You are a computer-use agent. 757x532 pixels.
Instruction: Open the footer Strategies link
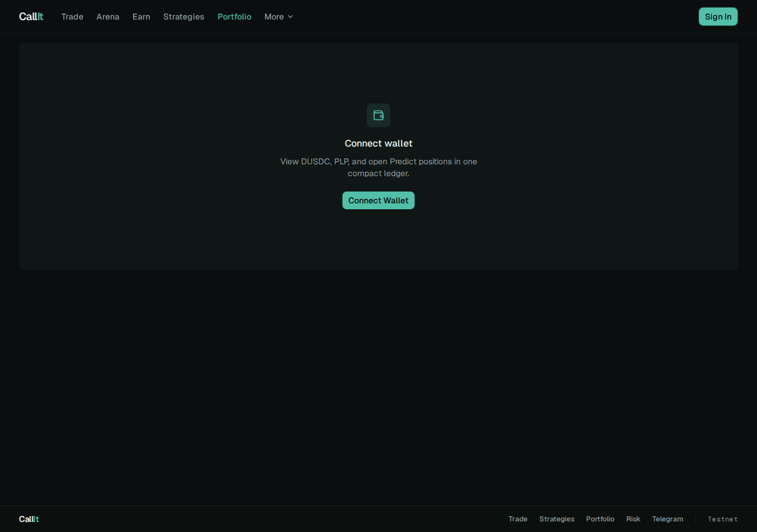pos(557,519)
